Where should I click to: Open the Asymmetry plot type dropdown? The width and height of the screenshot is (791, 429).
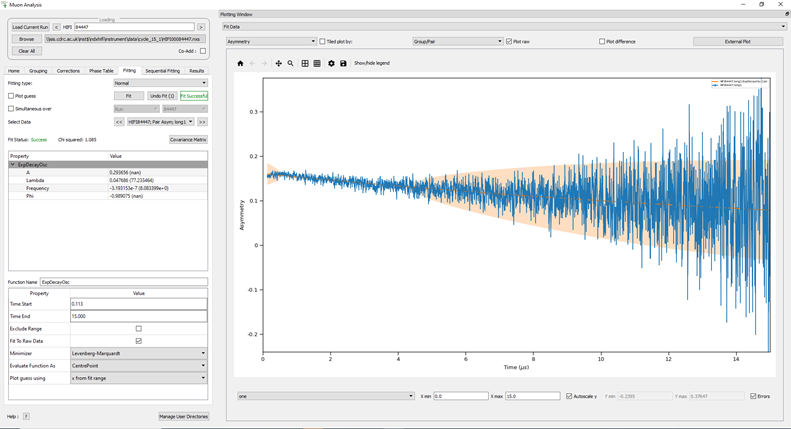pos(270,42)
